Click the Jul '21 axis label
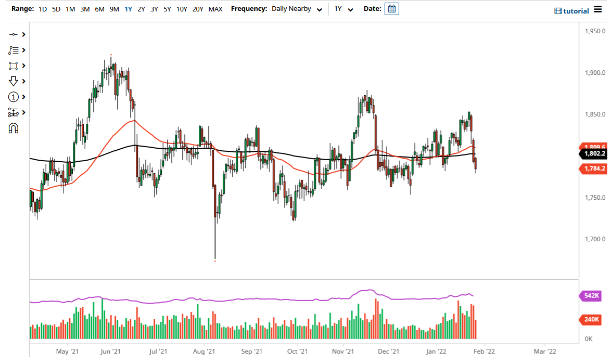The height and width of the screenshot is (364, 612). [158, 351]
